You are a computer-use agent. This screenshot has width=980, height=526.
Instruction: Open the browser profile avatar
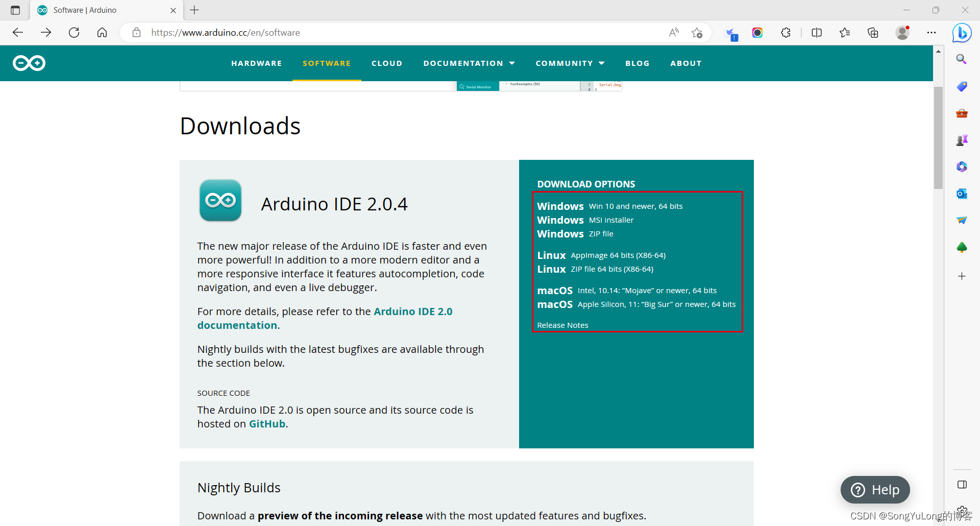[x=902, y=32]
